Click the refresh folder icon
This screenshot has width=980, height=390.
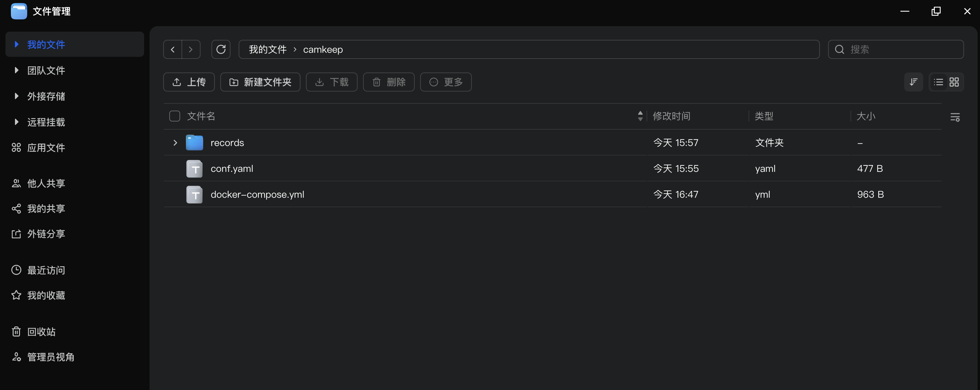coord(221,49)
